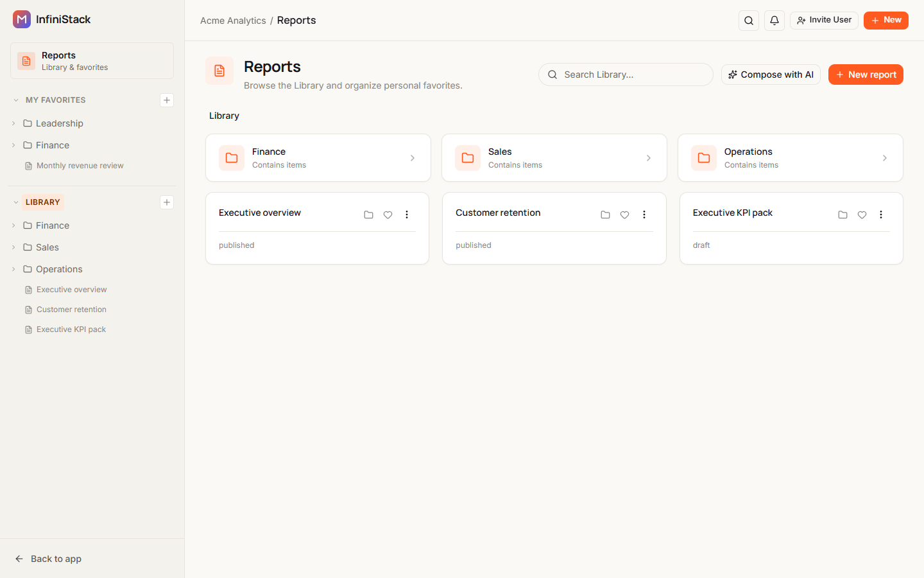Open the Operations library folder card
The image size is (924, 578).
[791, 158]
